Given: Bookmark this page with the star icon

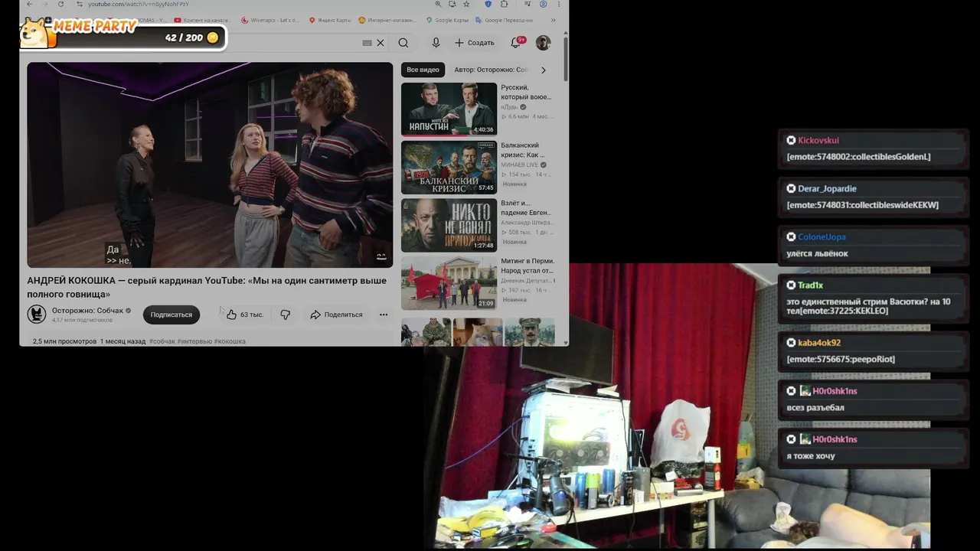Looking at the screenshot, I should (x=466, y=5).
